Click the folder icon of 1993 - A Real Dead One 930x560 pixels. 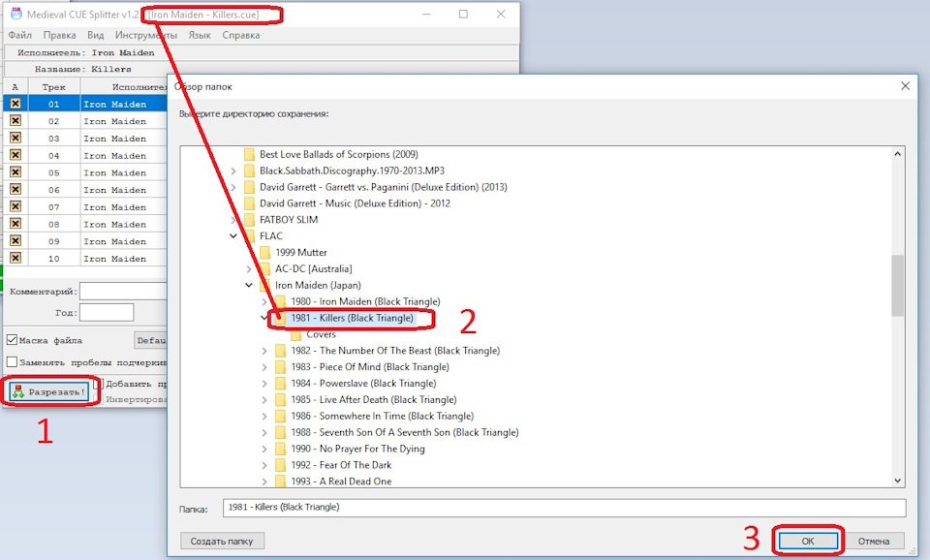coord(281,482)
